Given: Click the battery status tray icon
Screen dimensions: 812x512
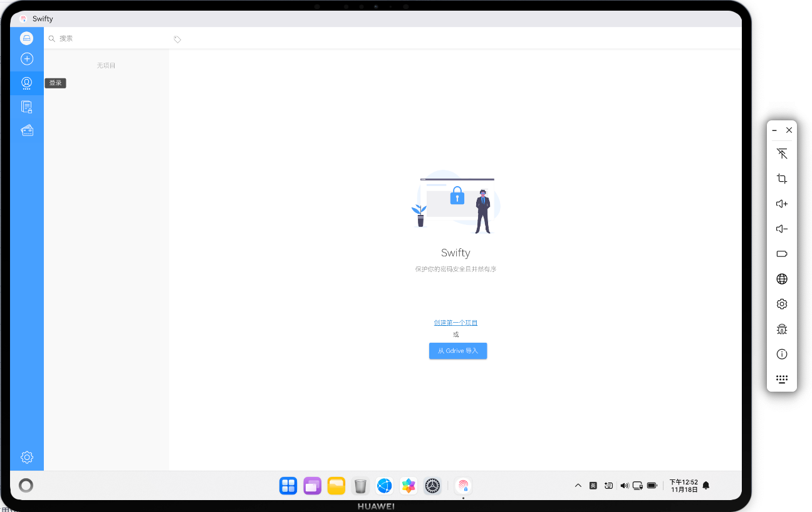Looking at the screenshot, I should click(x=652, y=485).
